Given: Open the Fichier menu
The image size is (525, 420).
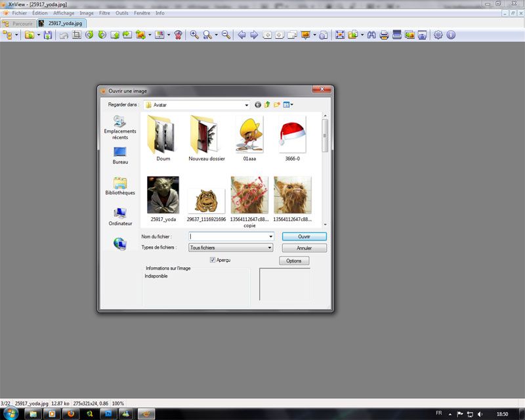Looking at the screenshot, I should (x=20, y=13).
